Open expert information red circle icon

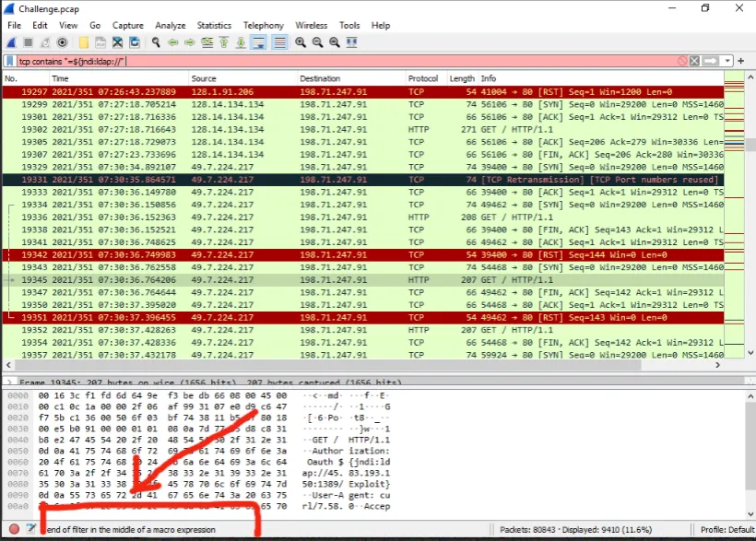point(14,529)
